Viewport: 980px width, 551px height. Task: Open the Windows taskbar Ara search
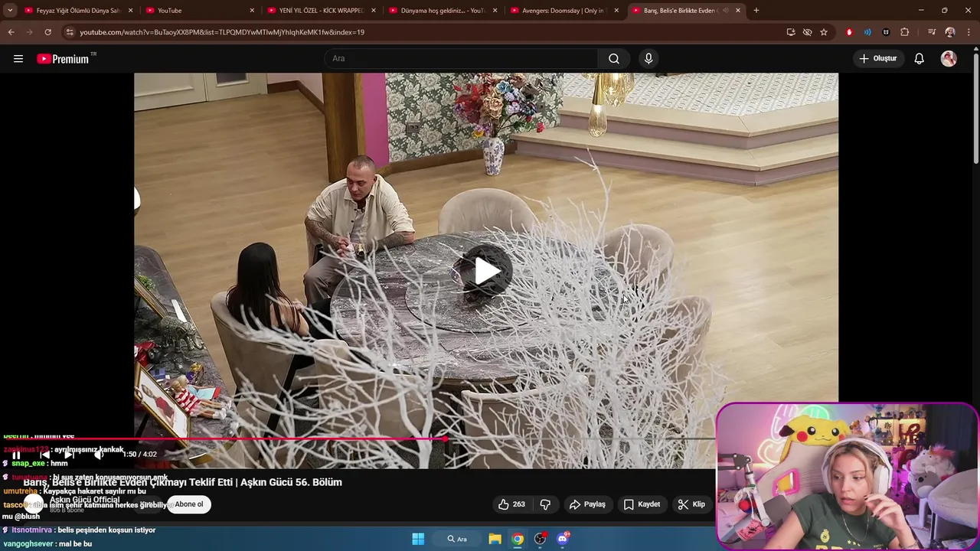point(458,539)
